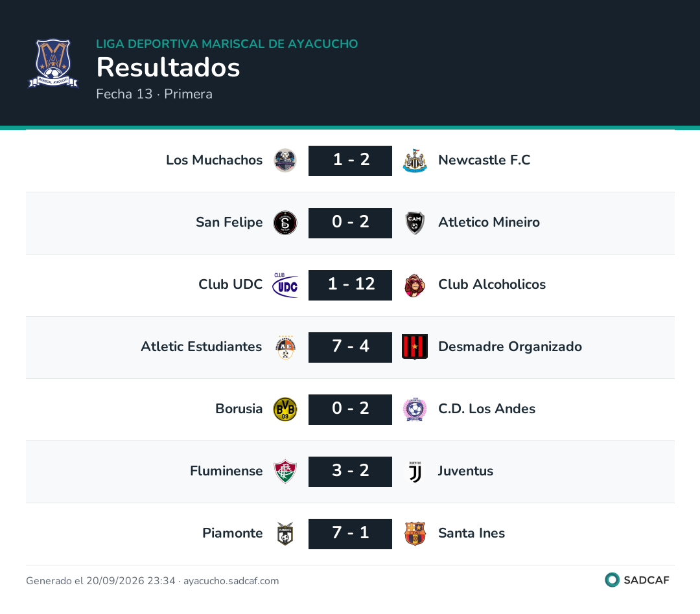
Task: Click the Club Alcoholicos monkey badge
Action: tap(415, 285)
